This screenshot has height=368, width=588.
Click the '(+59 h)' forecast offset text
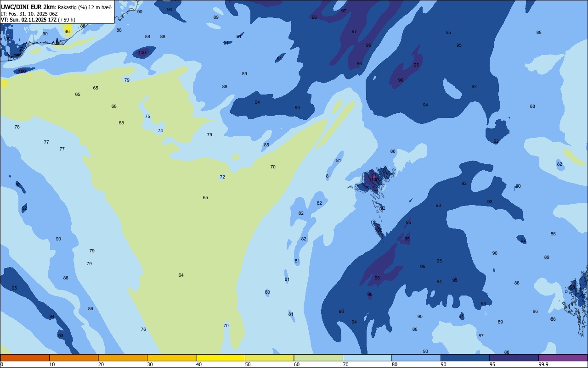click(x=67, y=20)
